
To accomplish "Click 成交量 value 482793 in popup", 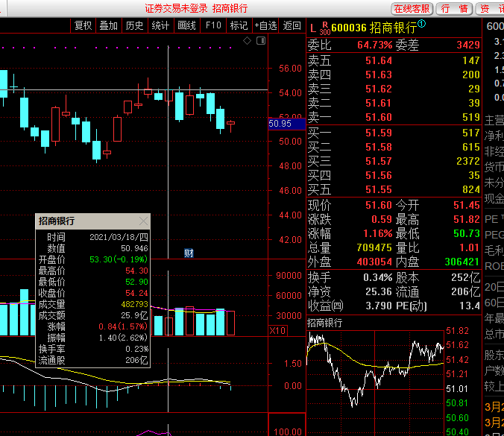I will pyautogui.click(x=135, y=304).
